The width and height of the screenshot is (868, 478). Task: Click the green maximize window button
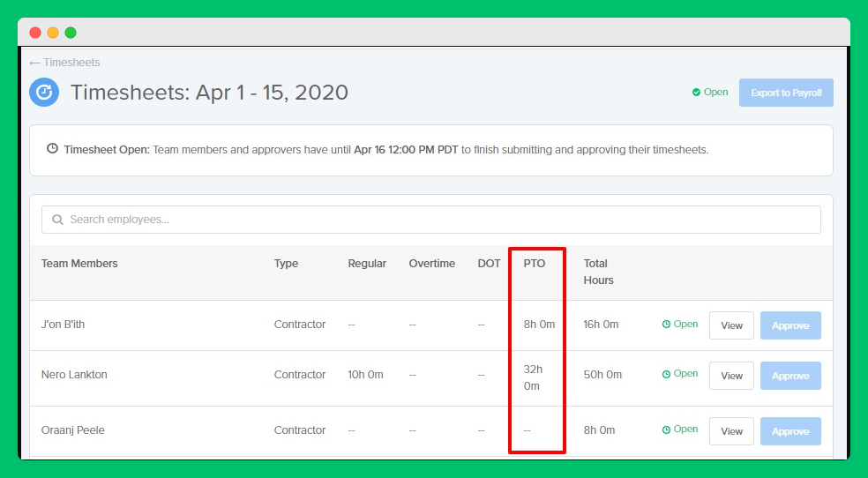(71, 33)
